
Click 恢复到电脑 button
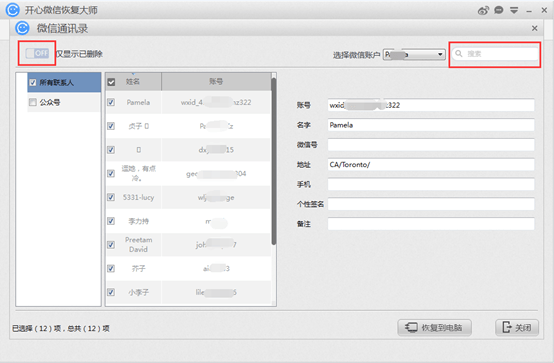[435, 327]
